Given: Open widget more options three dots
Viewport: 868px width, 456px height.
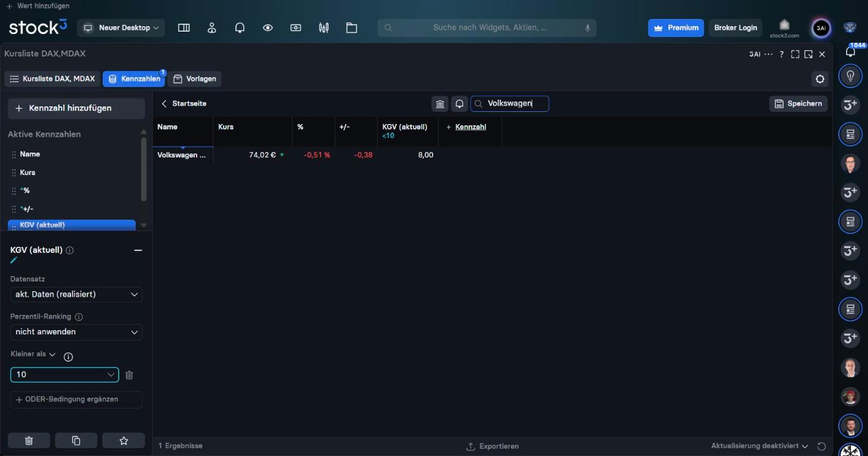Looking at the screenshot, I should [x=768, y=54].
